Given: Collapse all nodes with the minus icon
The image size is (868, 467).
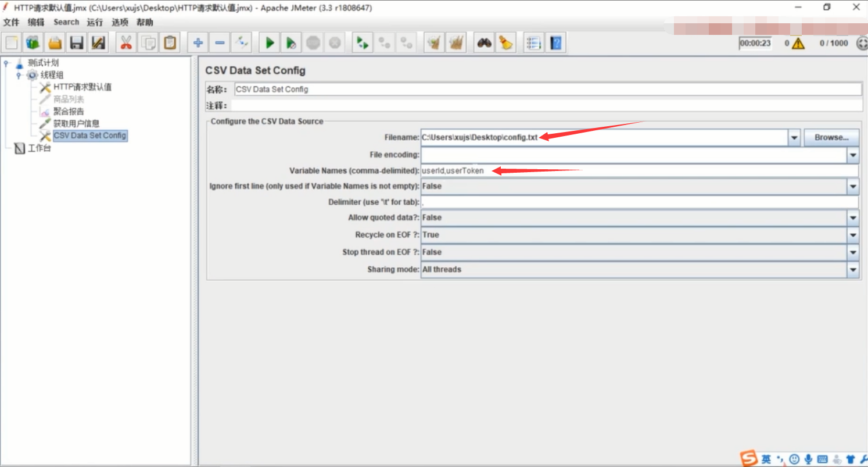Looking at the screenshot, I should click(x=220, y=42).
